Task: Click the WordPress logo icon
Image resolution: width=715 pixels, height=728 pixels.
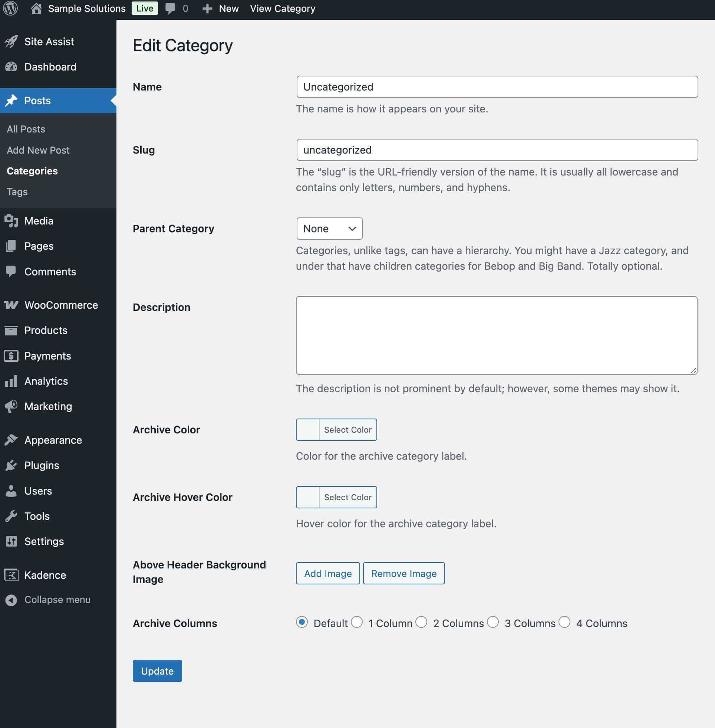Action: pos(10,8)
